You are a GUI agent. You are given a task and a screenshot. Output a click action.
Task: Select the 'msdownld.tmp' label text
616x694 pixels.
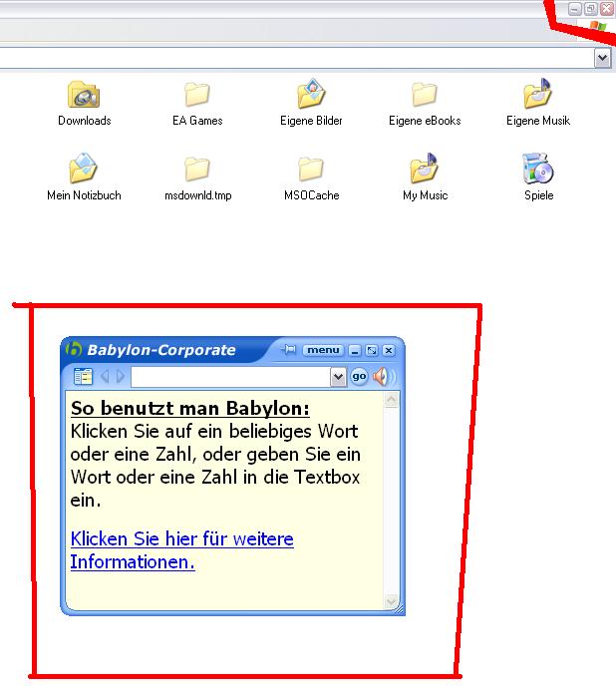pyautogui.click(x=197, y=195)
